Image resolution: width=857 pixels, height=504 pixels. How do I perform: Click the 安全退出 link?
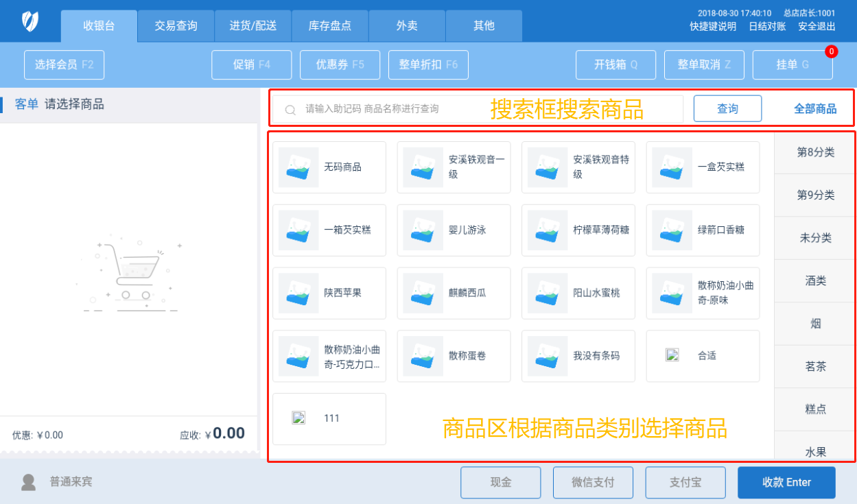point(817,27)
